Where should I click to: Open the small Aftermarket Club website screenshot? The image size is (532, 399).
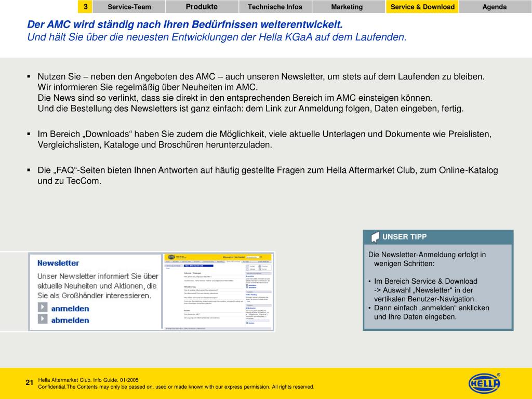click(x=219, y=292)
